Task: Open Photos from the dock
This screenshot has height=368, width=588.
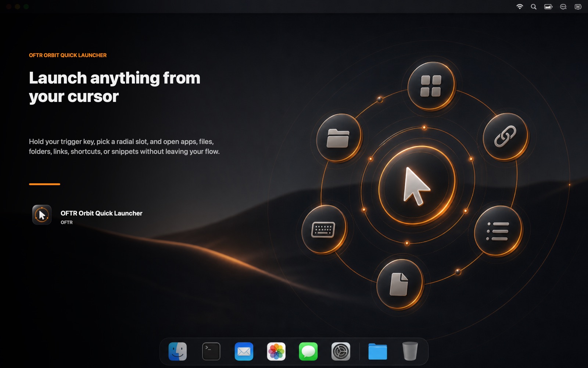Action: coord(276,351)
